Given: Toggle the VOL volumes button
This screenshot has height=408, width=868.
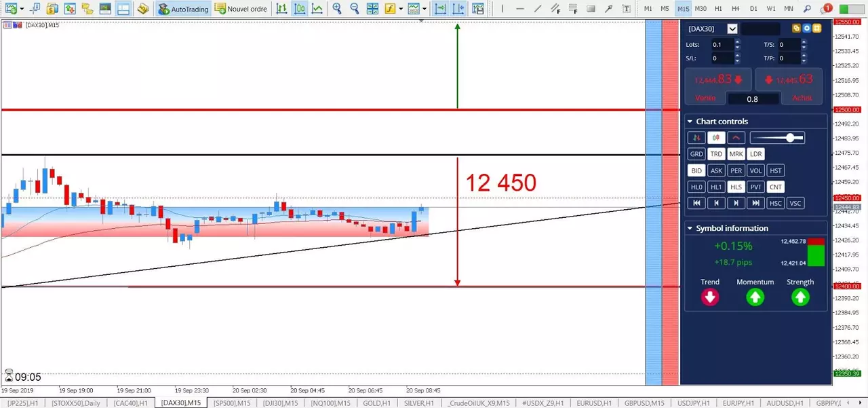Looking at the screenshot, I should tap(755, 170).
